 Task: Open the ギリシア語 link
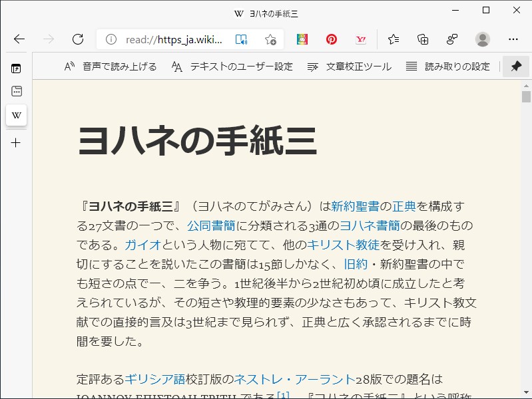click(154, 379)
